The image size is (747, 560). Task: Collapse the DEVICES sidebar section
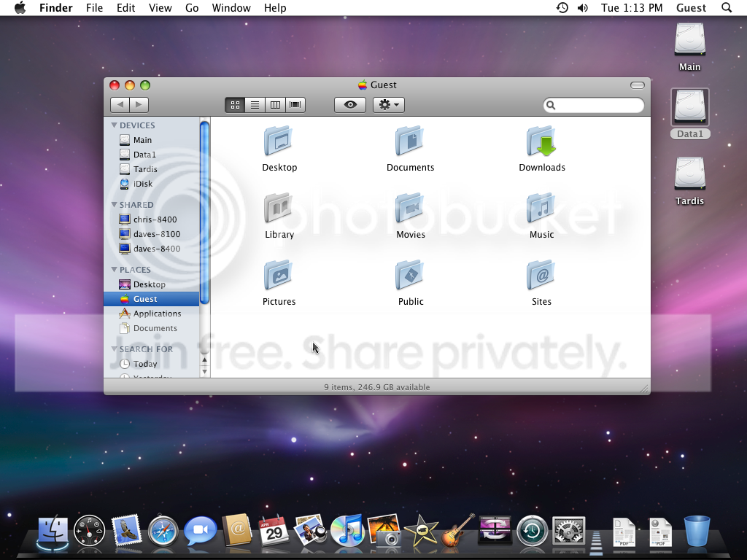click(114, 125)
